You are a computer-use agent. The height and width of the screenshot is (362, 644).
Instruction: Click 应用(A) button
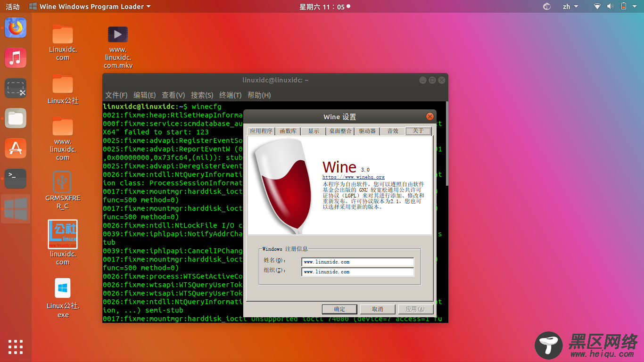click(416, 309)
